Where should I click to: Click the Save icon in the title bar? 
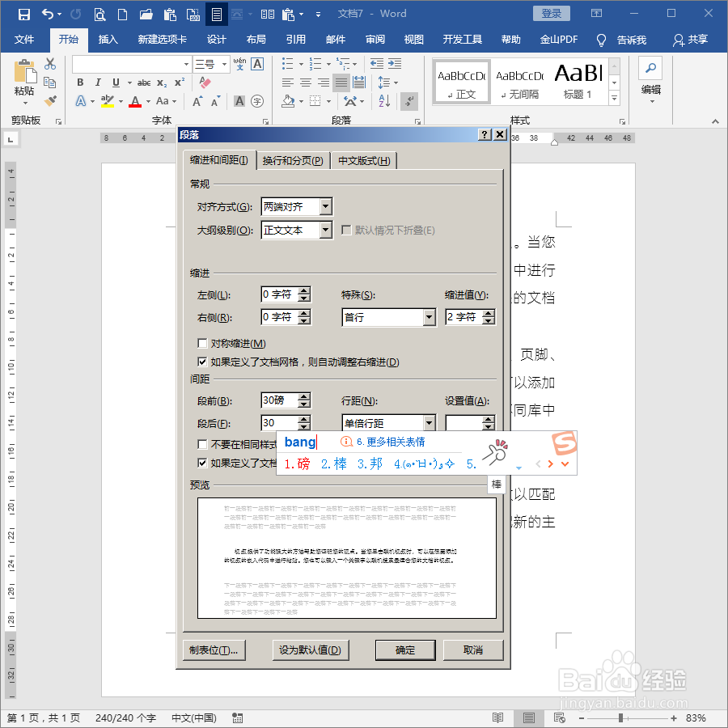[x=23, y=14]
